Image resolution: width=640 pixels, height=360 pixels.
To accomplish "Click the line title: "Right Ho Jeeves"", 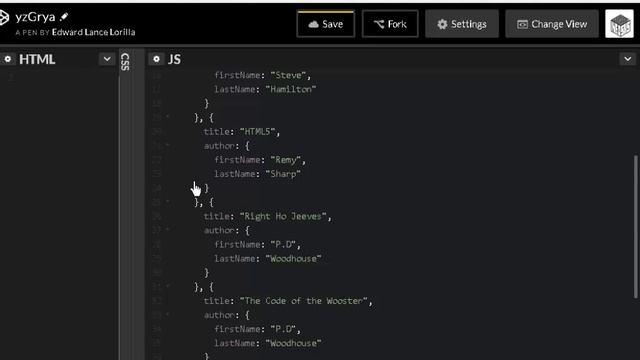I will [x=268, y=216].
